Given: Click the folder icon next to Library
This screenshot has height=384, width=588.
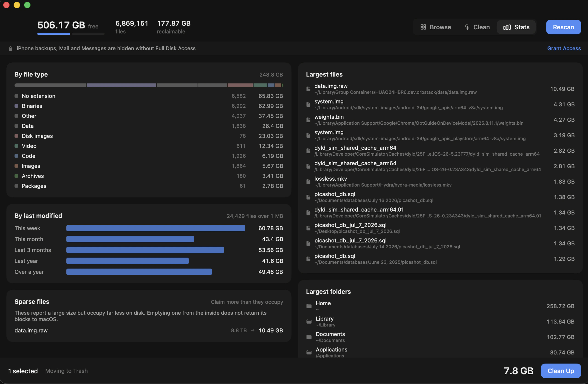Looking at the screenshot, I should click(x=309, y=322).
